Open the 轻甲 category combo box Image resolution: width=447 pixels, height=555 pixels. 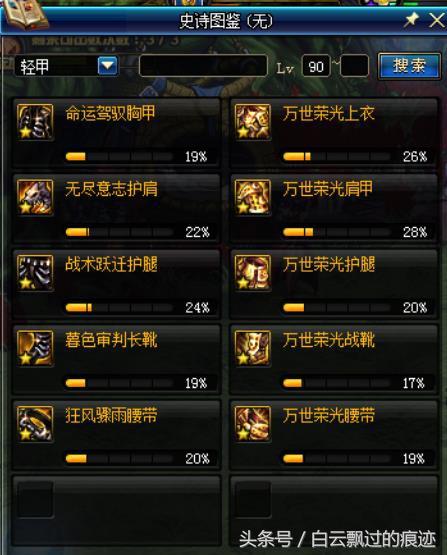[66, 66]
